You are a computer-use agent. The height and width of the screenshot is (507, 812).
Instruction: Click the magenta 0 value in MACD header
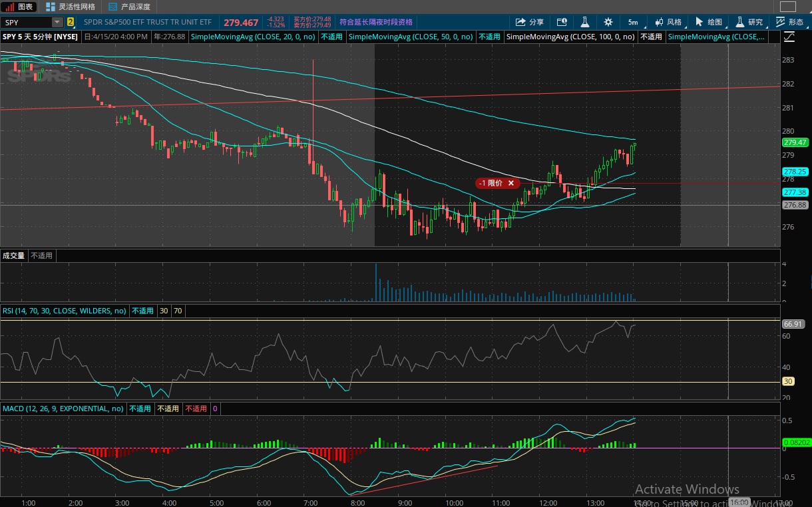(x=215, y=409)
